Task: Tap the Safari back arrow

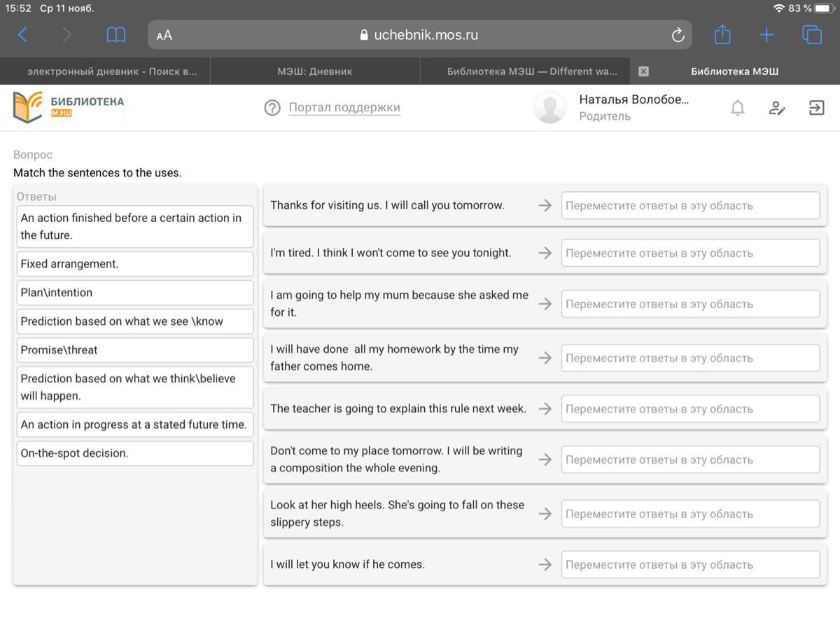Action: 23,35
